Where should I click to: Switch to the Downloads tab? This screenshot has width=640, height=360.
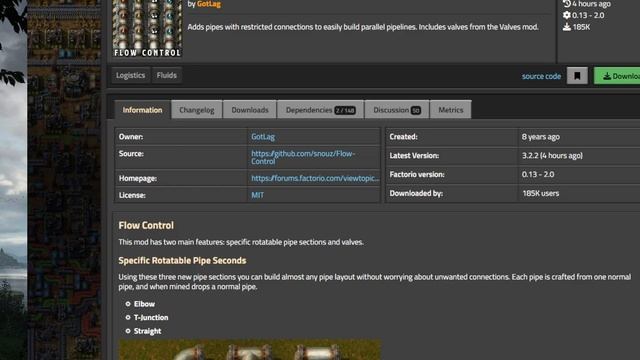(x=250, y=110)
